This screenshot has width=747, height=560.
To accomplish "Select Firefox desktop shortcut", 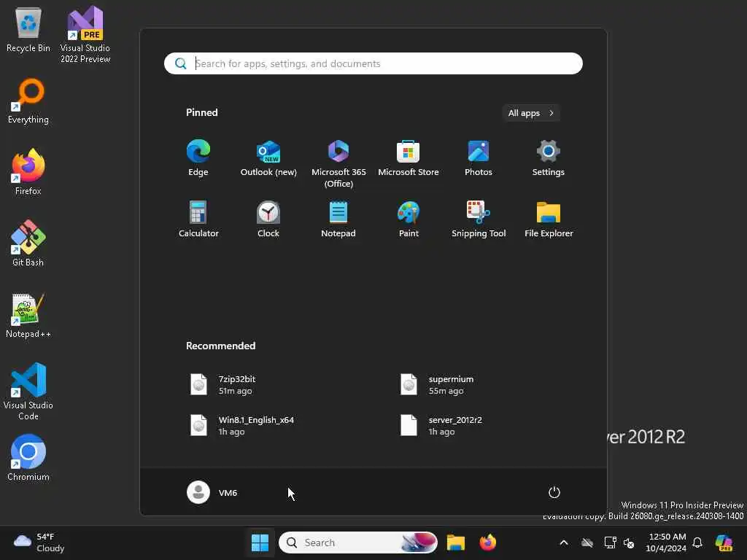I will coord(28,172).
